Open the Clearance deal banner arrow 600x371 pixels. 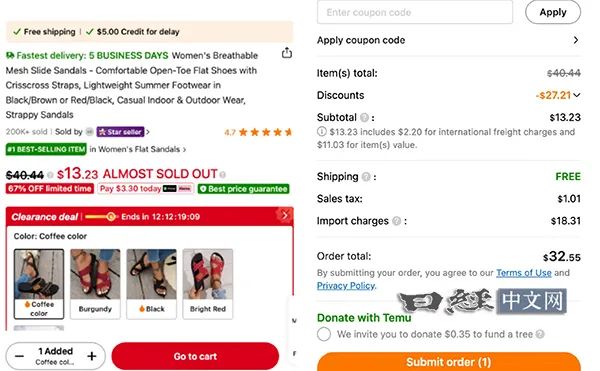[x=284, y=215]
